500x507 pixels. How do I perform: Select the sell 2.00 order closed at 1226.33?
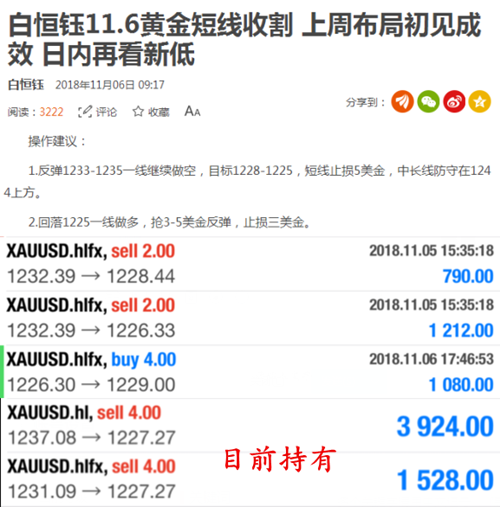tap(250, 318)
